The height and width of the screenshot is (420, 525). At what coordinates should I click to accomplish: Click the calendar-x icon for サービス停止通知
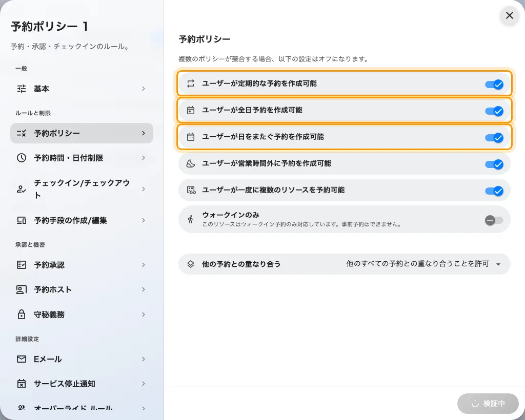pyautogui.click(x=22, y=384)
